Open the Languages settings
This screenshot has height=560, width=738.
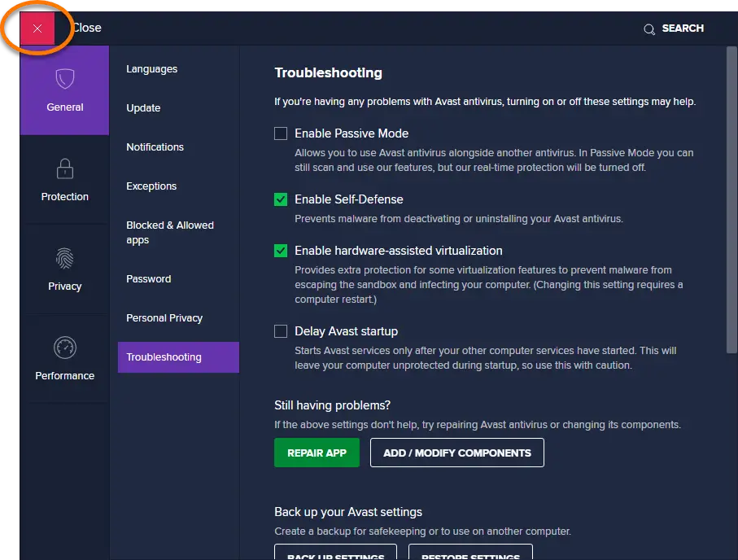pyautogui.click(x=151, y=68)
